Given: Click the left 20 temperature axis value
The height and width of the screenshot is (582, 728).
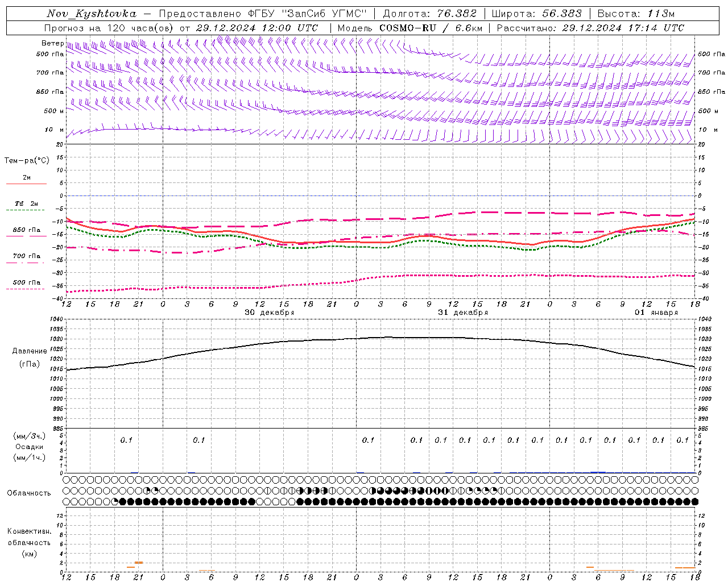Looking at the screenshot, I should 59,145.
